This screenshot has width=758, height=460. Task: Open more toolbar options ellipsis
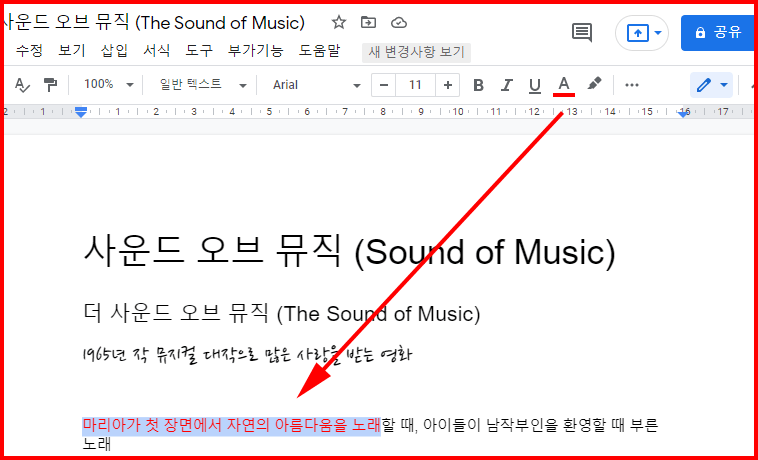click(632, 86)
